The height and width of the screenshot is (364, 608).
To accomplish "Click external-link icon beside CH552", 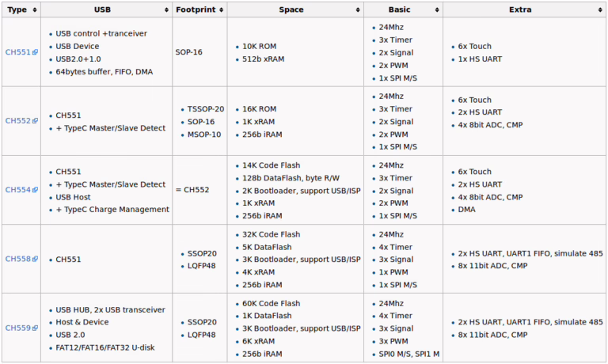I will pyautogui.click(x=35, y=122).
